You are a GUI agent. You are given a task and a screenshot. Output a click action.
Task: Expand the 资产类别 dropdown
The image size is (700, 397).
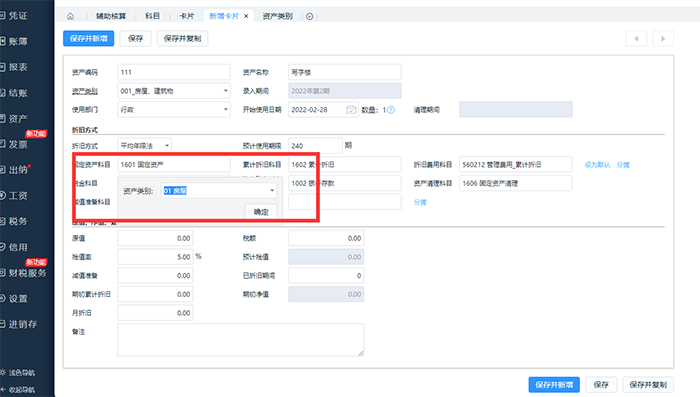coord(225,91)
